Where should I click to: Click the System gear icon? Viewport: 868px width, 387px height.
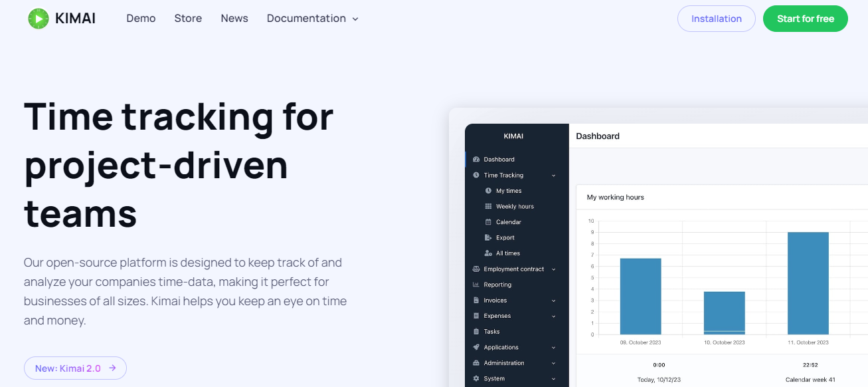tap(476, 379)
